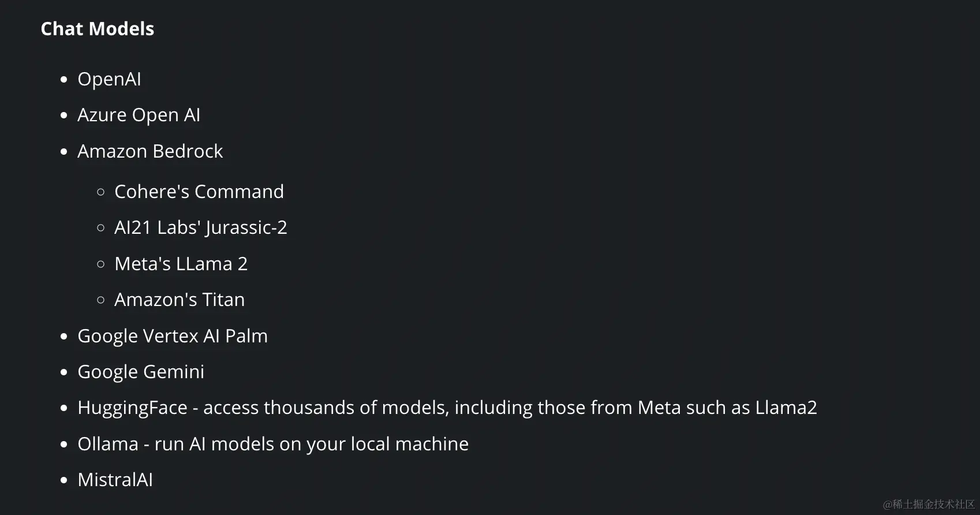This screenshot has height=515, width=980.
Task: Click the watermark text at bottom right
Action: click(929, 505)
